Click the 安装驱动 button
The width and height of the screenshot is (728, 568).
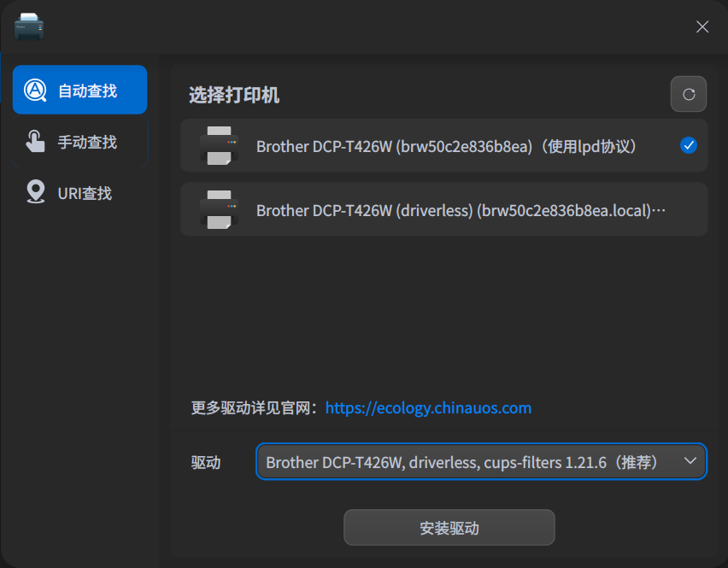pyautogui.click(x=449, y=527)
